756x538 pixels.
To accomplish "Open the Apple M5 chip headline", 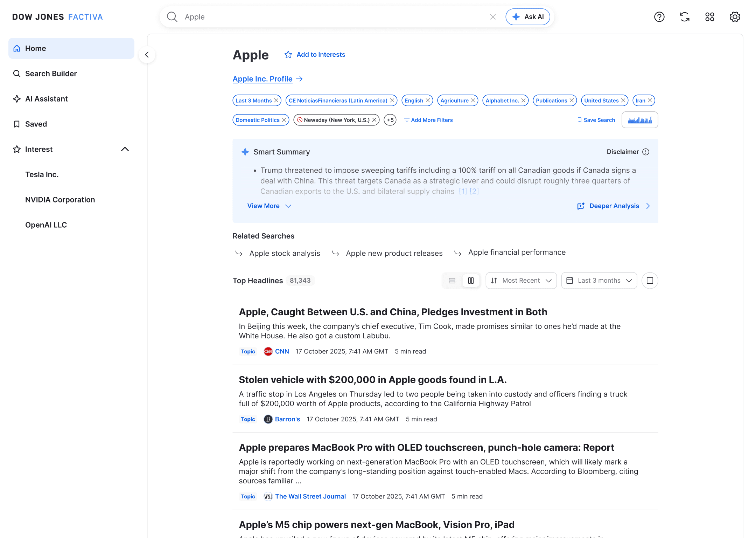I will [x=377, y=525].
